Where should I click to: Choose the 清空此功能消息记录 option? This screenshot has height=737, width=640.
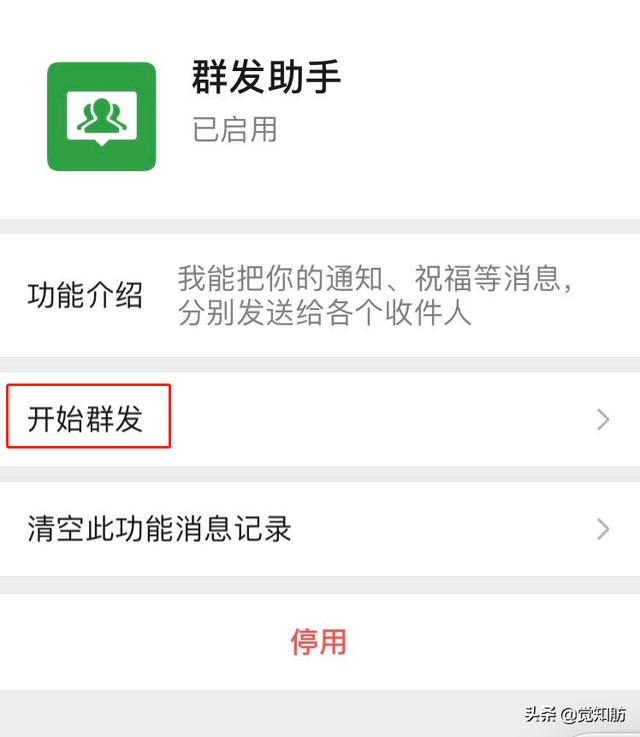coord(159,528)
